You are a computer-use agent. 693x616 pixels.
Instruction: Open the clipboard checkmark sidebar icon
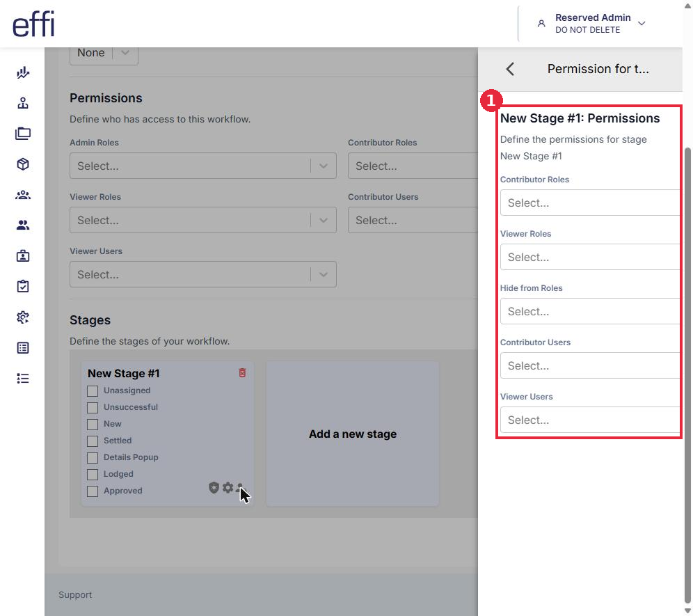tap(23, 287)
